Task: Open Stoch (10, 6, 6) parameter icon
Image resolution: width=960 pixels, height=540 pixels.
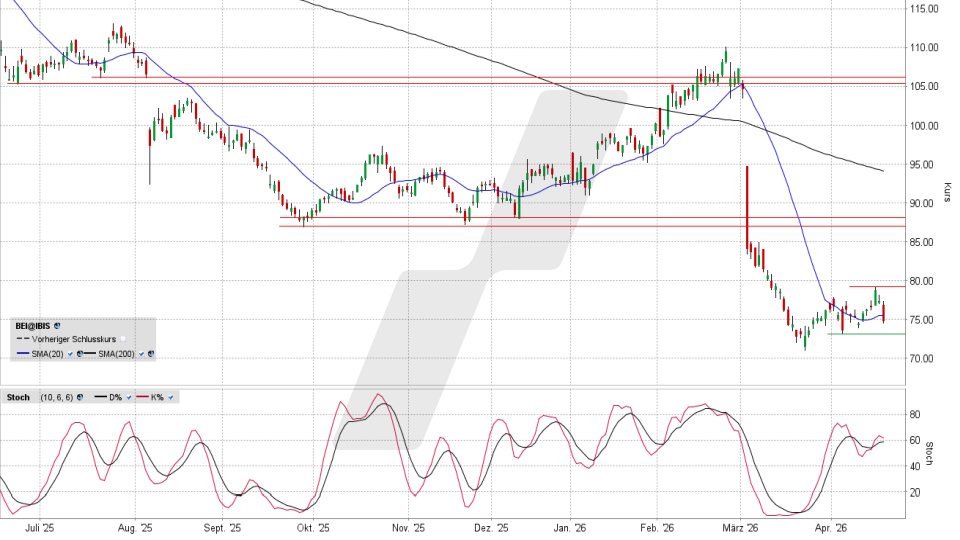Action: pyautogui.click(x=80, y=397)
